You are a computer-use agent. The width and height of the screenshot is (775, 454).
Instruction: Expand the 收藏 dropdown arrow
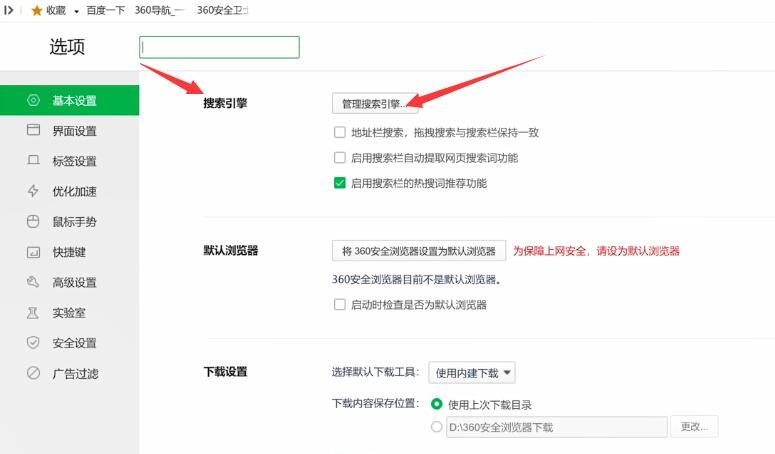(77, 11)
